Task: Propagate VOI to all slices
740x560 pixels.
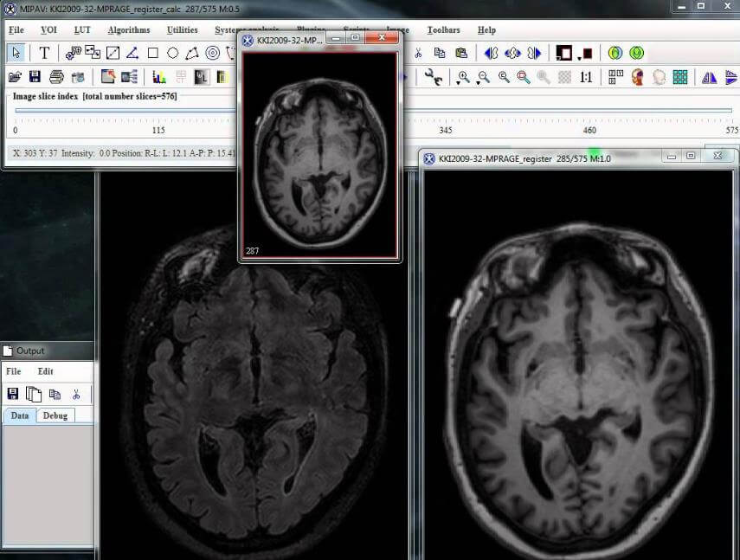Action: tap(512, 53)
